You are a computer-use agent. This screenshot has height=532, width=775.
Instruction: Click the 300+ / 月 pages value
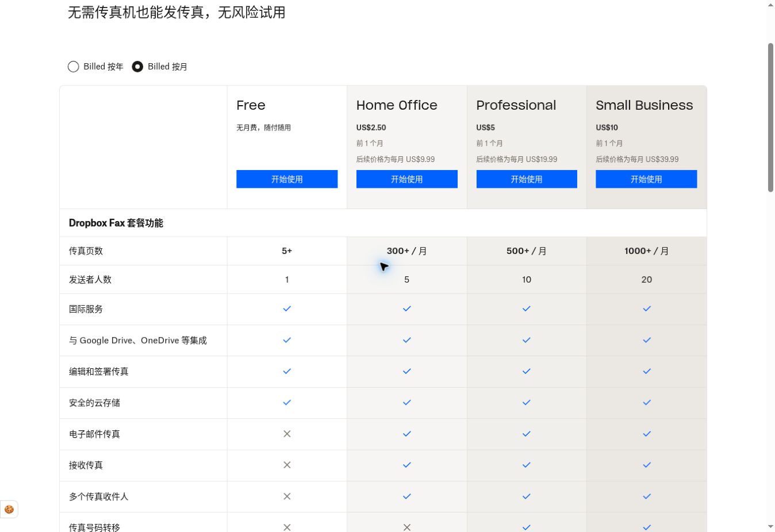point(407,251)
